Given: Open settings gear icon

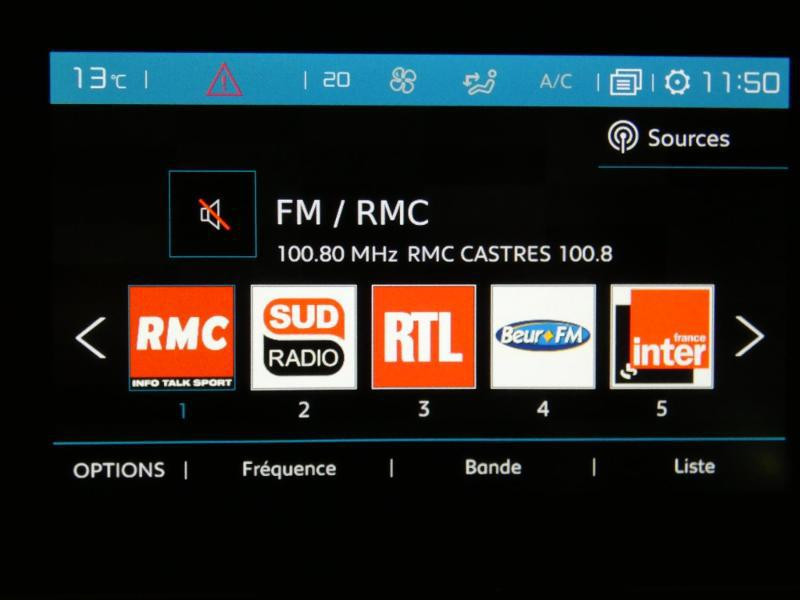Looking at the screenshot, I should point(677,82).
